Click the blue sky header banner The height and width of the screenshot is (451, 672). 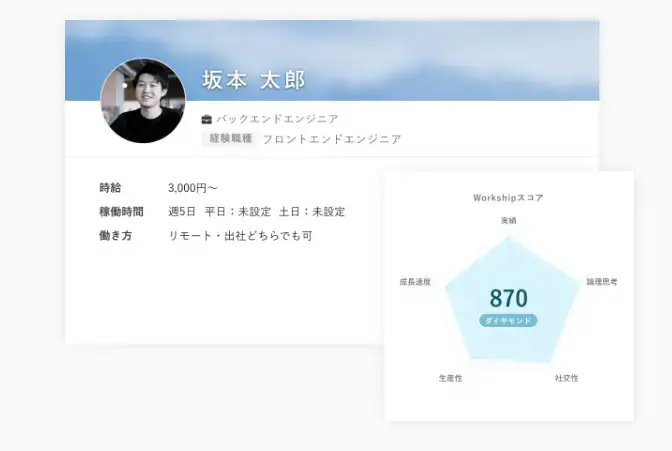[x=332, y=60]
